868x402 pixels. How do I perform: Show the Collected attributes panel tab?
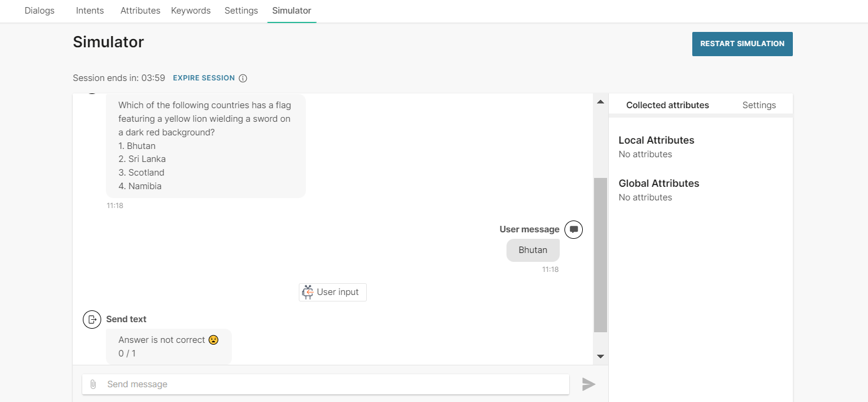pos(667,105)
